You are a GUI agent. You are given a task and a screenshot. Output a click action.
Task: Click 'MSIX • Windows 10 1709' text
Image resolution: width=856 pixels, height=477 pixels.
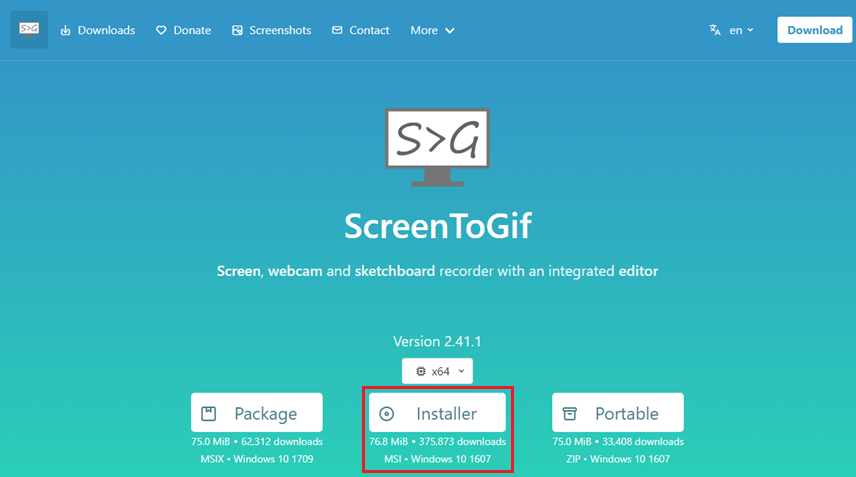coord(257,459)
